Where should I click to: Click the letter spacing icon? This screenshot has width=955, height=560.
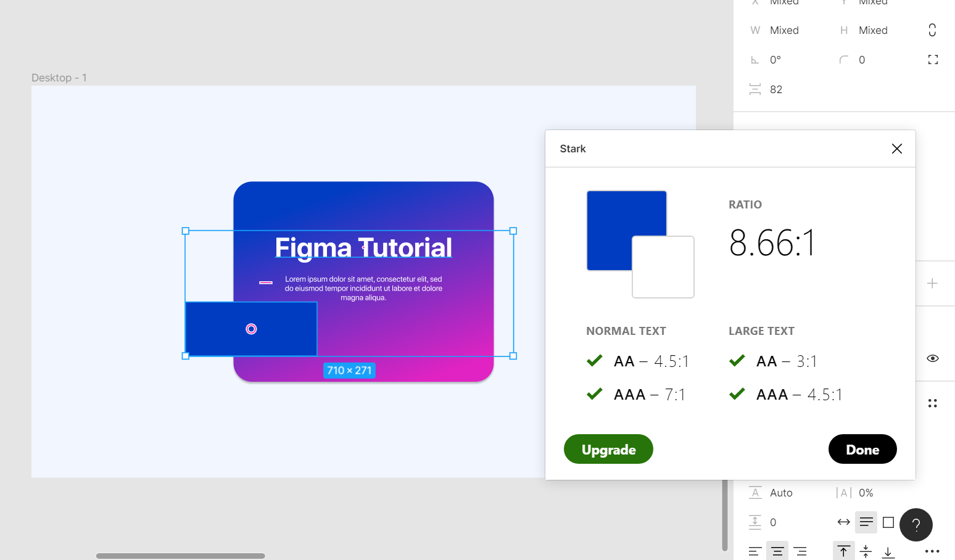coord(843,493)
